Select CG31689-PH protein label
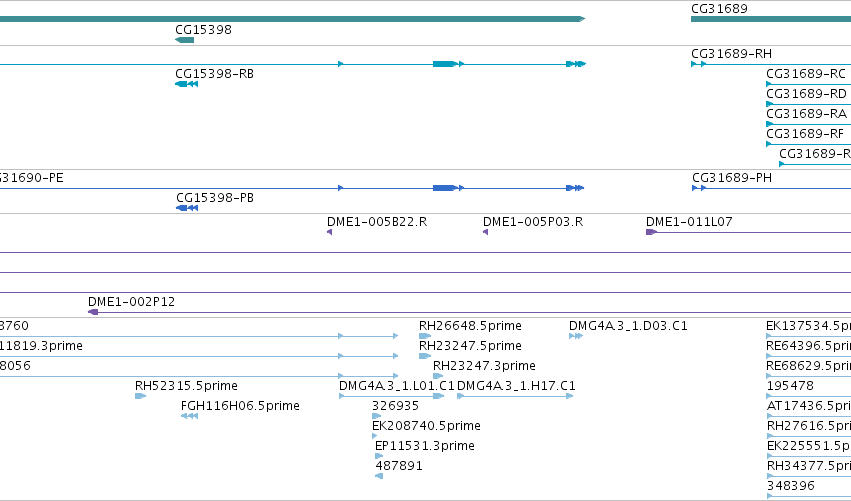Image resolution: width=851 pixels, height=501 pixels. click(732, 178)
